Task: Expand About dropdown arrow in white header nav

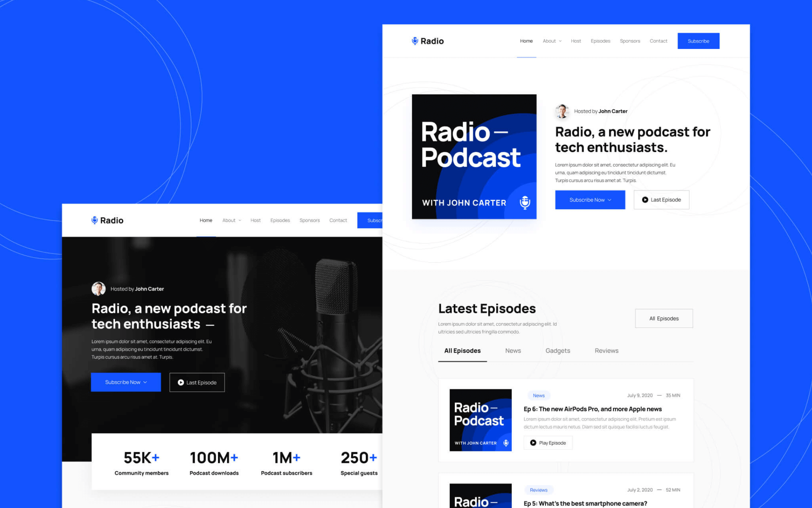Action: tap(560, 41)
